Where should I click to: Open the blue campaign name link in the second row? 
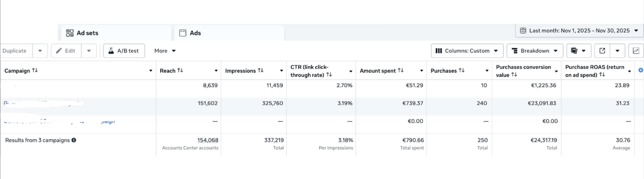point(43,103)
